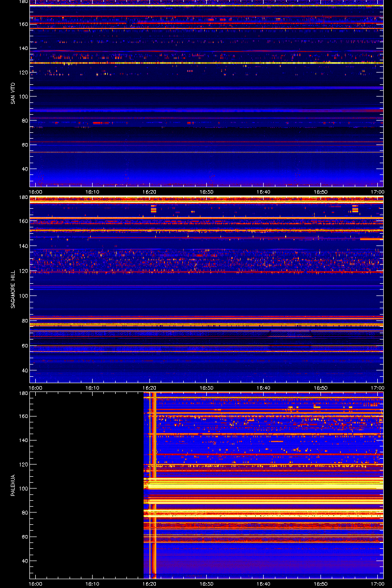Click 160 frequency label on San Vito axis

24,24
